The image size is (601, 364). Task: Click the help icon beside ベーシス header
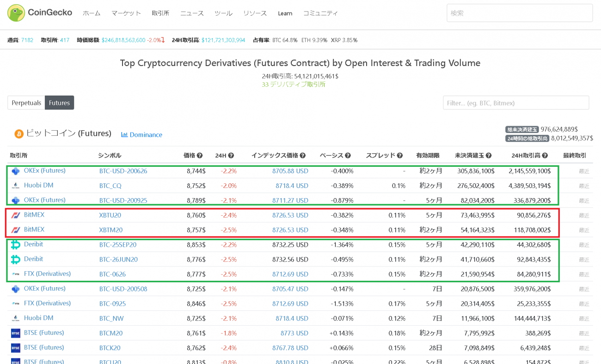(348, 156)
